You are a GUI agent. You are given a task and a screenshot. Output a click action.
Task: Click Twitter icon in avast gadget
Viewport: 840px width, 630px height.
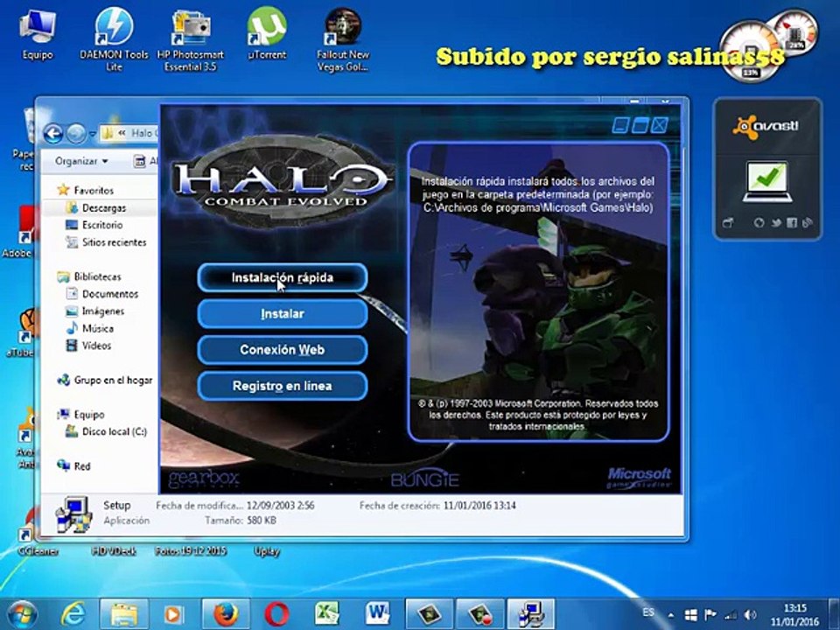point(776,223)
